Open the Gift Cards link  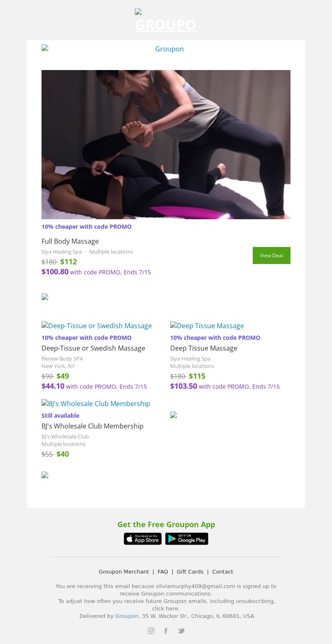pos(190,571)
